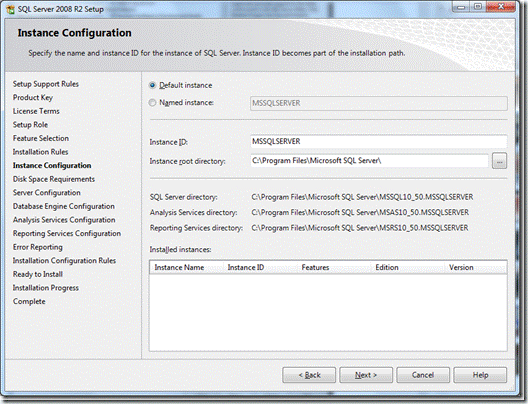This screenshot has width=528, height=404.
Task: Open the Analysis Services Configuration step
Action: click(x=64, y=220)
